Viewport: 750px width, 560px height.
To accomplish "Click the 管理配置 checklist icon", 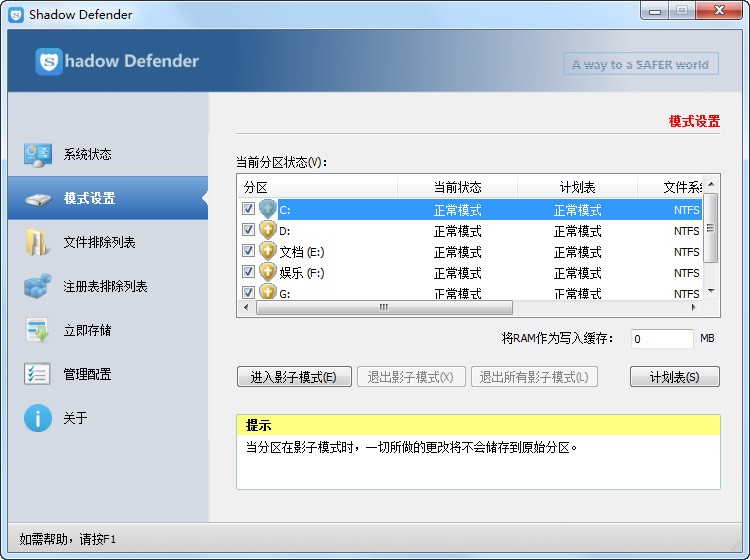I will [x=37, y=374].
